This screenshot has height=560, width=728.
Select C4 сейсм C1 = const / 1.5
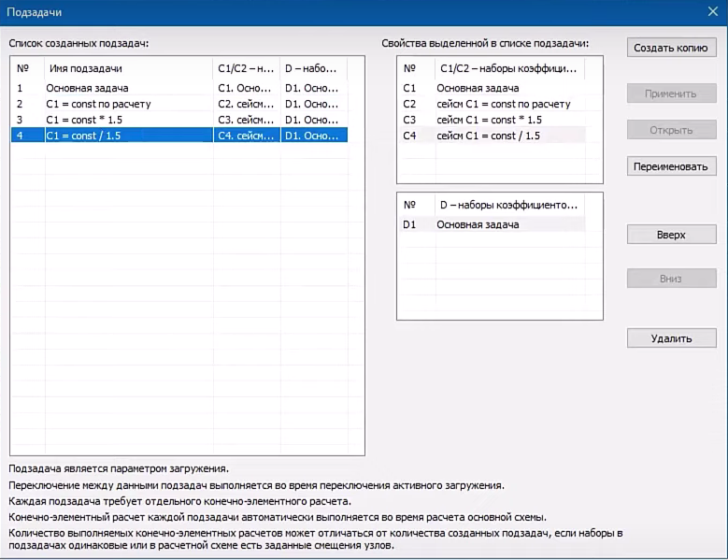(488, 136)
